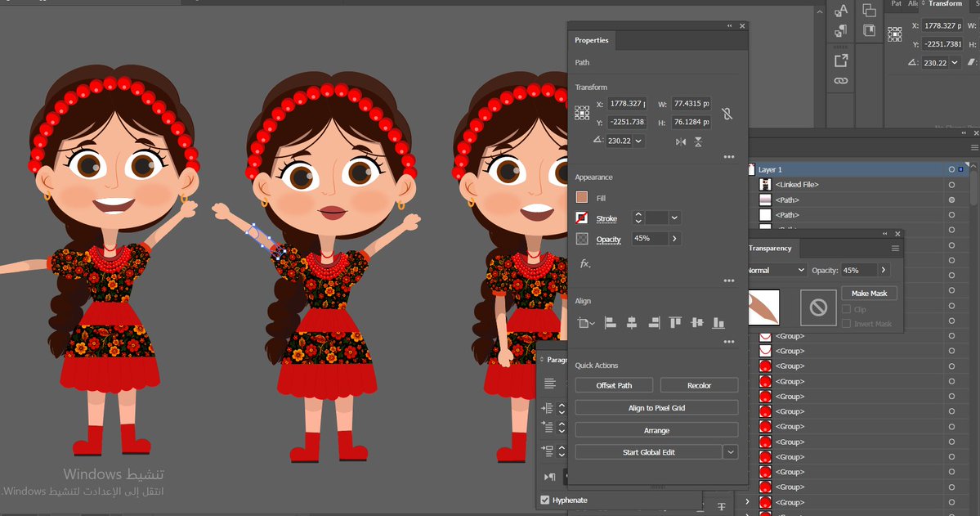This screenshot has height=516, width=980.
Task: Open the Layers panel hamburger menu
Action: tap(974, 148)
